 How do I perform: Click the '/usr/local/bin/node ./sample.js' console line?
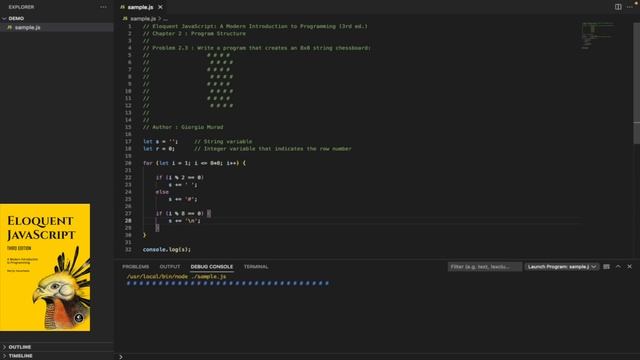(x=176, y=276)
